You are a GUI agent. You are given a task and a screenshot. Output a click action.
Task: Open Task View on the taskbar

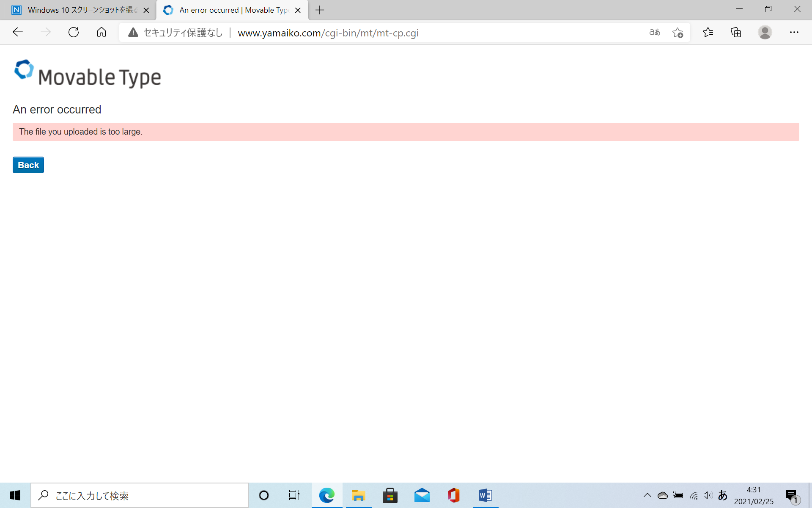coord(294,495)
